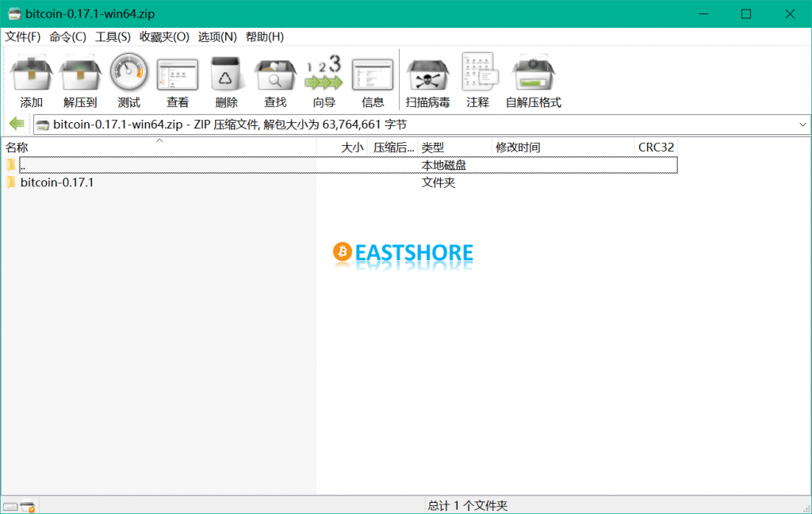812x514 pixels.
Task: Select the bitcoin-0.17.1 folder
Action: coord(57,182)
